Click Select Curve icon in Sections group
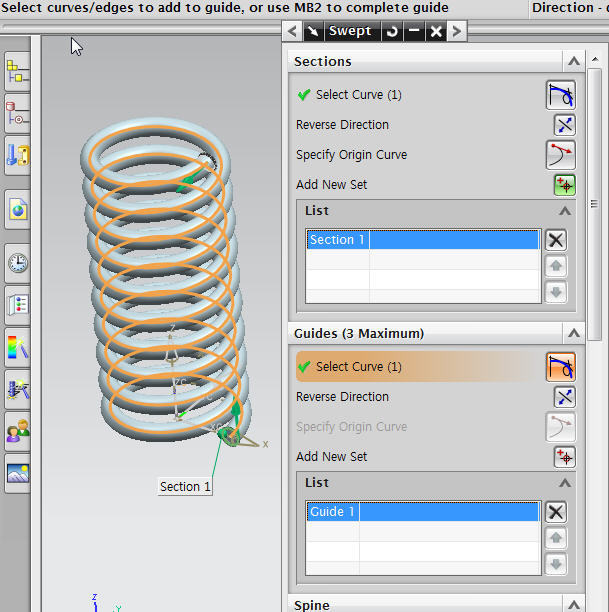 (560, 95)
